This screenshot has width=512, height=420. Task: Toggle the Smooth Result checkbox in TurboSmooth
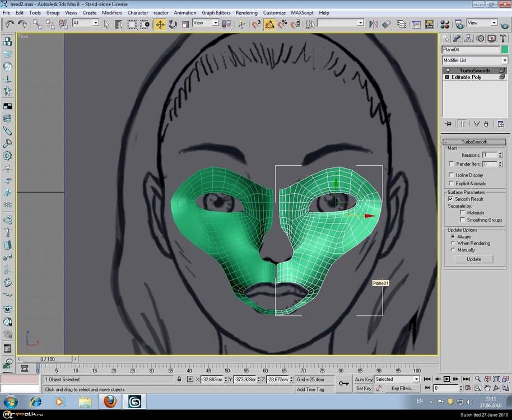click(x=450, y=199)
